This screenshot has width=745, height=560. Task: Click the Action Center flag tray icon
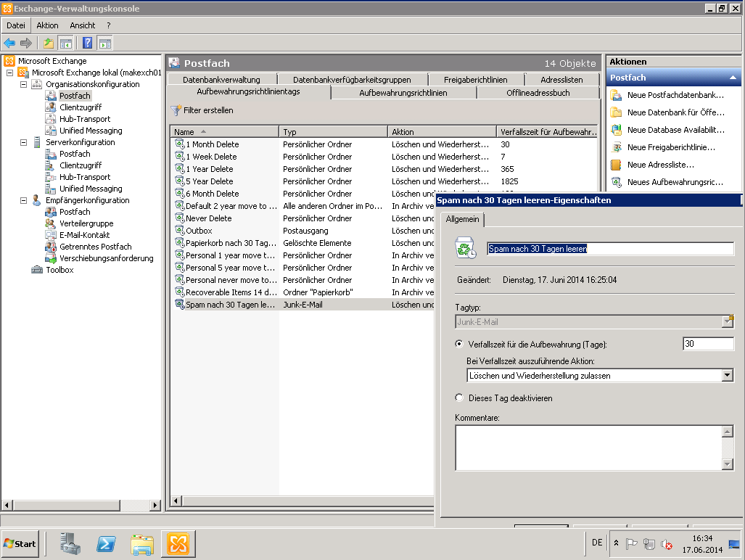coord(631,544)
